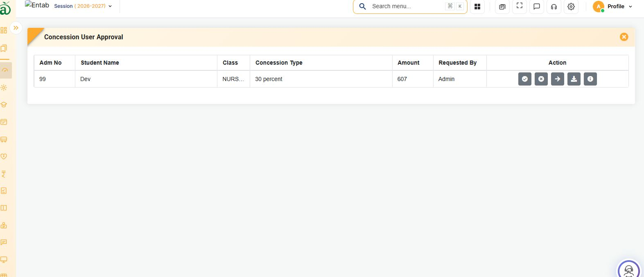Approve the concession request for Dev
This screenshot has height=277, width=644.
(524, 79)
